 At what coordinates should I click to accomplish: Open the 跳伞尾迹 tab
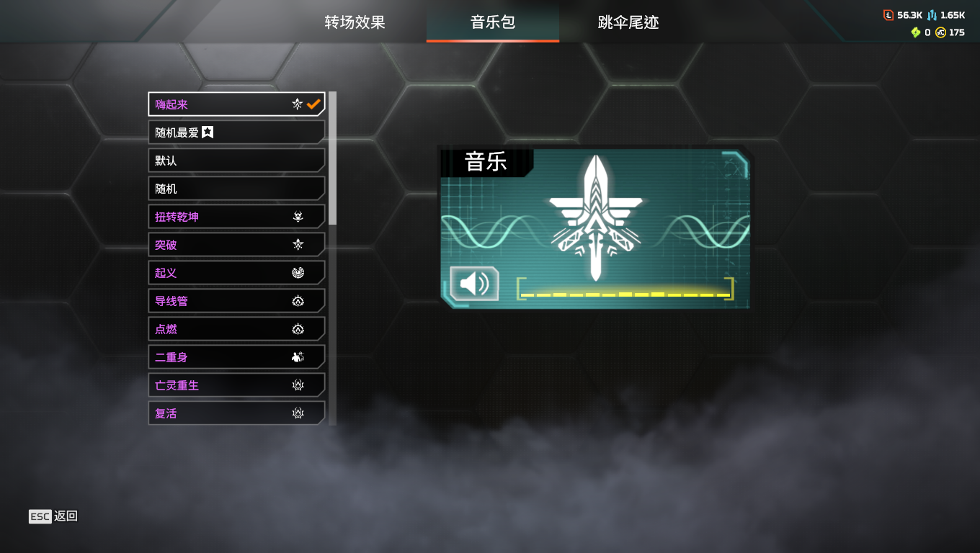pyautogui.click(x=628, y=22)
